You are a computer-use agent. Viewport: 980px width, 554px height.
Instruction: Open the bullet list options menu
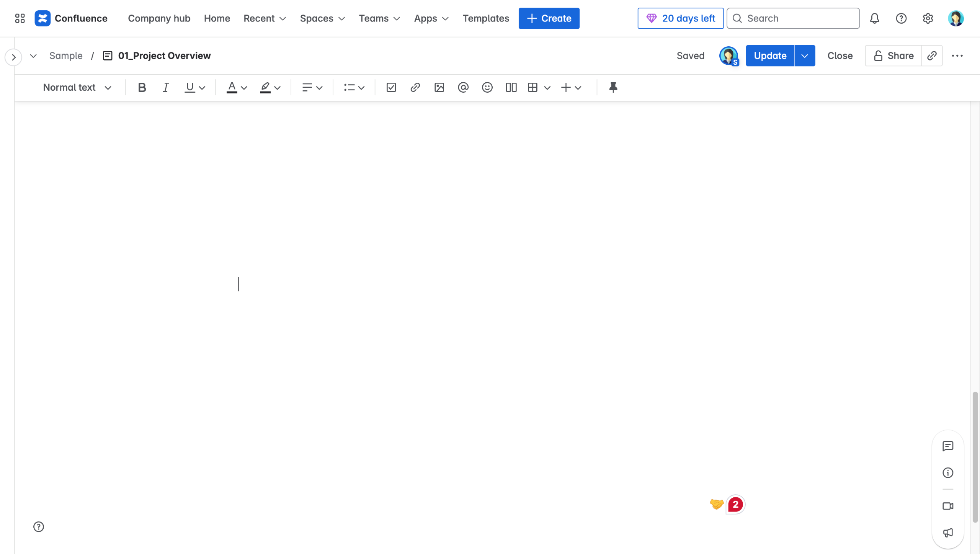354,88
